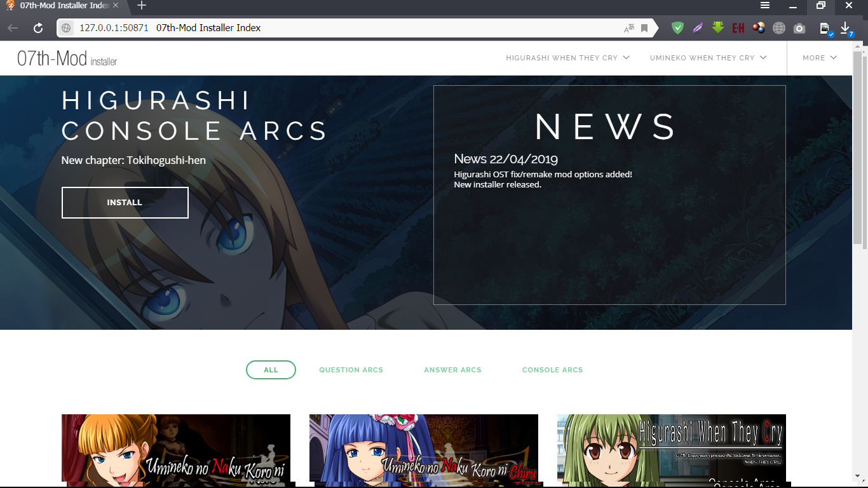Select the 07th-Mod Installer Index tab

click(64, 6)
